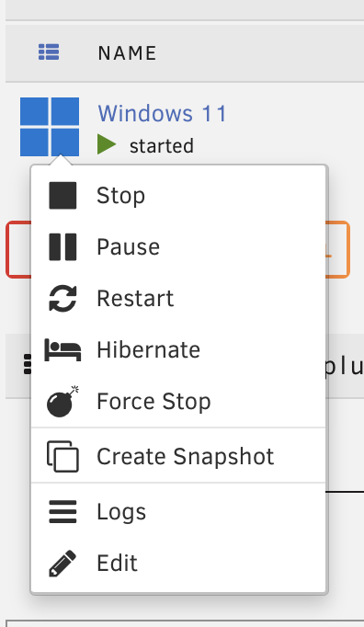Open the Windows 11 VM link

pyautogui.click(x=162, y=113)
